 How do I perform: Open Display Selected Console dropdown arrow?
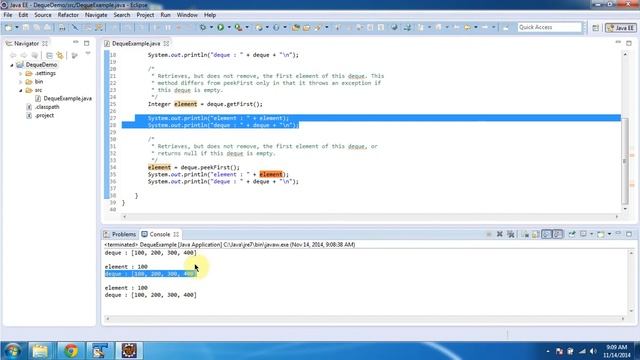point(591,234)
